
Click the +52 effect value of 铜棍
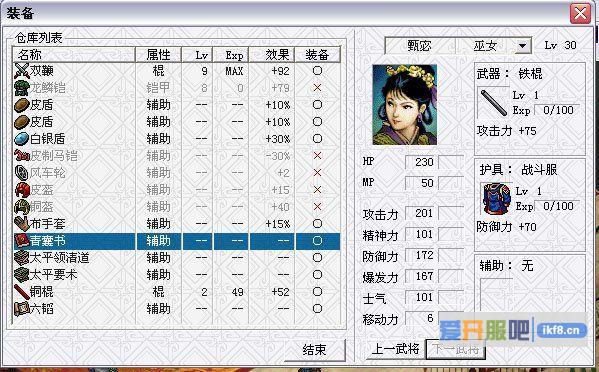280,292
